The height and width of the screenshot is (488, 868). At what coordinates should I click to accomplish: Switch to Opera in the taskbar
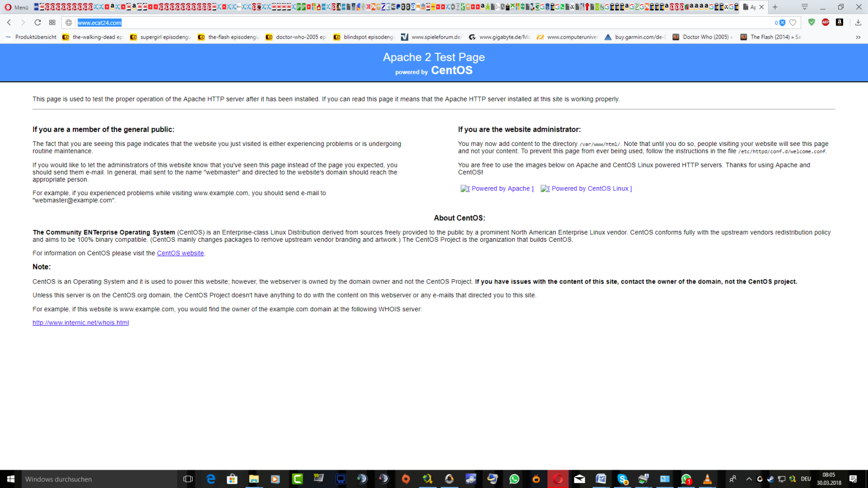click(558, 479)
